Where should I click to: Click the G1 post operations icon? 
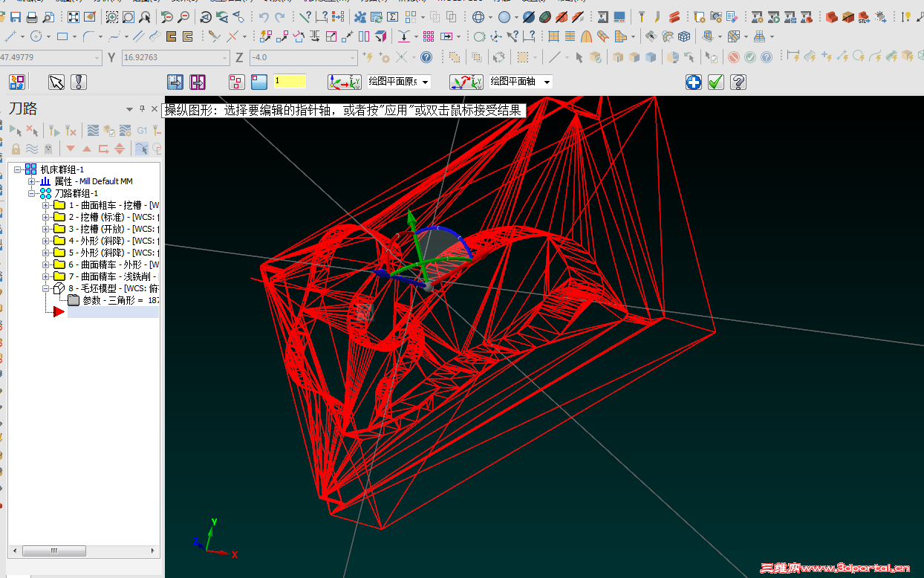142,130
